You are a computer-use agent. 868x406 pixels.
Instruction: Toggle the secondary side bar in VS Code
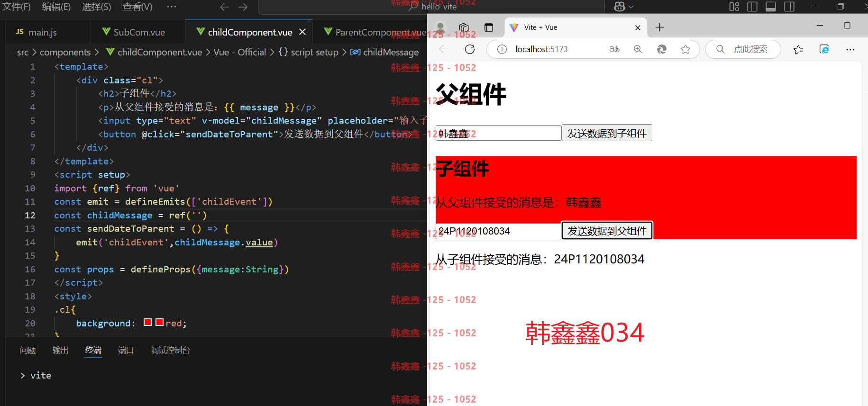coord(789,7)
